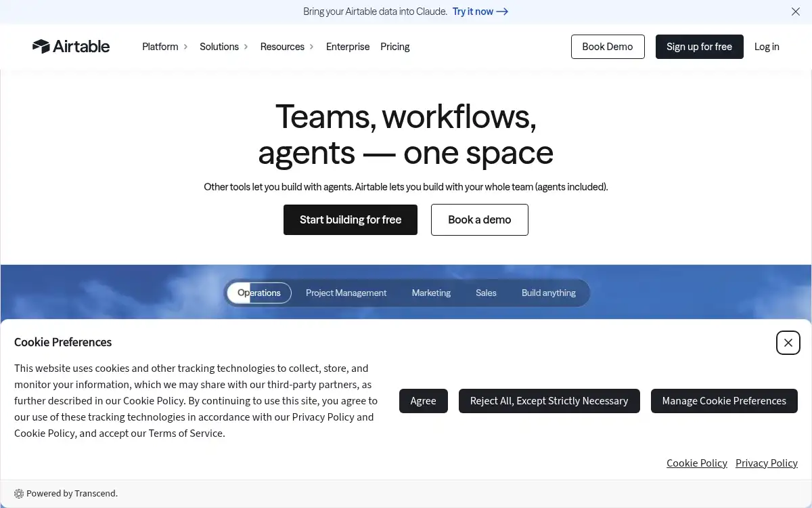The height and width of the screenshot is (508, 812).
Task: Click the Bring your Airtable data text
Action: pyautogui.click(x=376, y=12)
